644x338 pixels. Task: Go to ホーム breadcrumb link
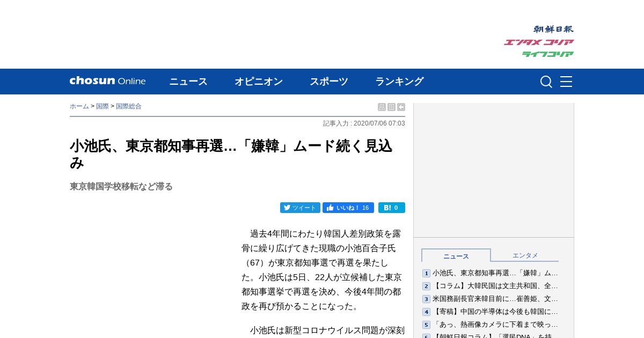point(79,106)
